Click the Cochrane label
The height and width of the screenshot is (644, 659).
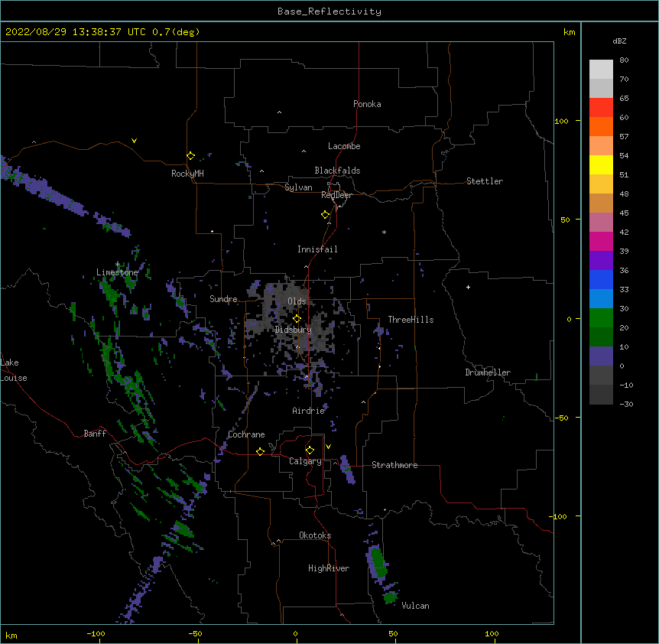point(246,434)
